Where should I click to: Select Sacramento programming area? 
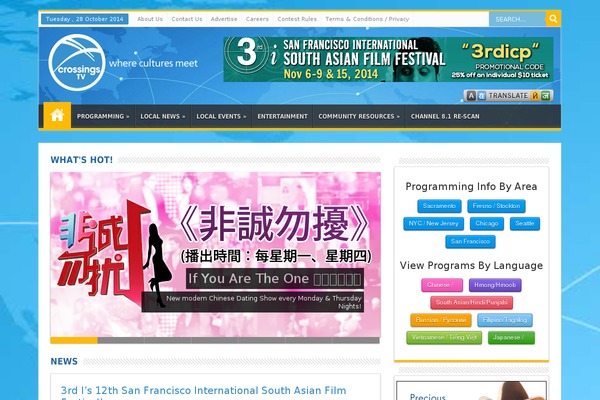[x=439, y=206]
